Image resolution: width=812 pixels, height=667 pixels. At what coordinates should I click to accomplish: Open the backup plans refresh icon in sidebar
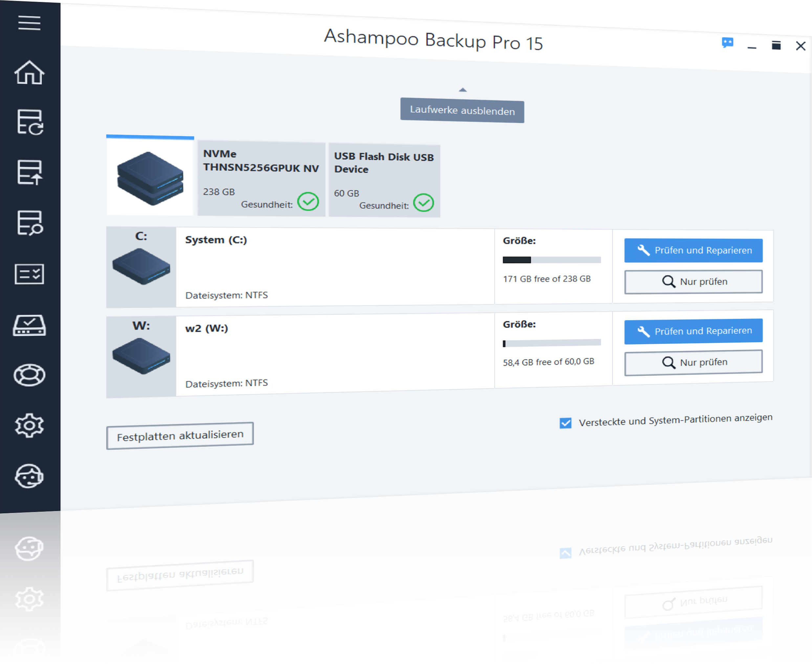click(x=30, y=122)
